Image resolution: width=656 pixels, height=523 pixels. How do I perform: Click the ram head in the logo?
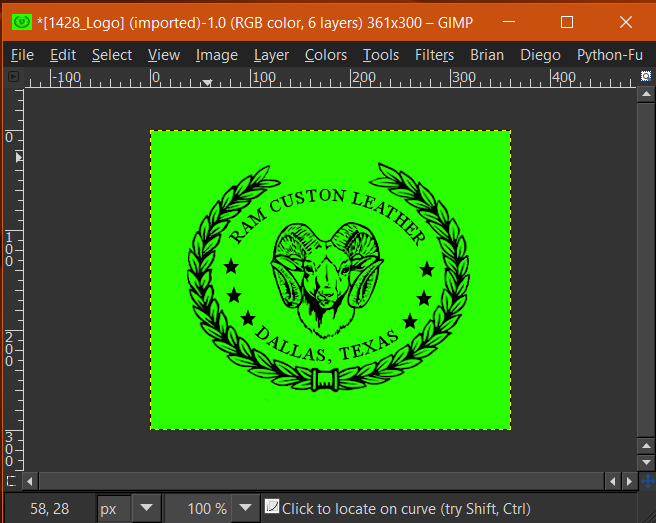pyautogui.click(x=326, y=278)
